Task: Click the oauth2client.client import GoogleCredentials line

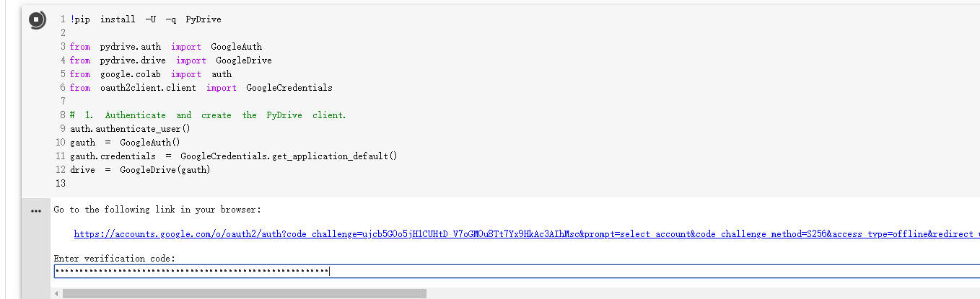Action: [x=201, y=88]
